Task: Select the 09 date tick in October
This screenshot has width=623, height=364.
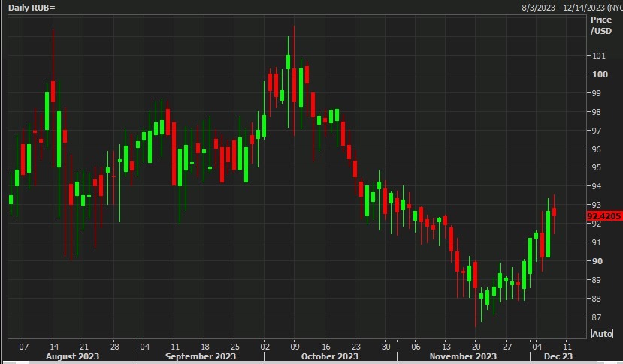Action: [295, 347]
